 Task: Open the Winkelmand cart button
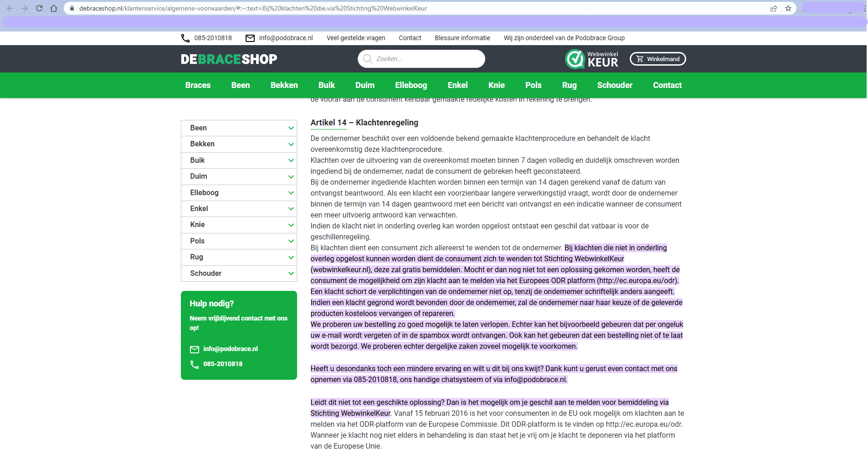pos(657,59)
